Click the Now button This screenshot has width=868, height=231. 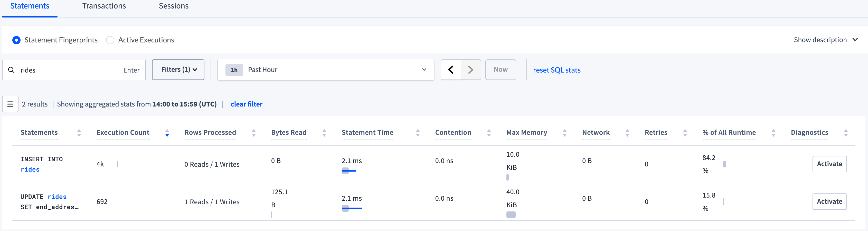coord(500,69)
